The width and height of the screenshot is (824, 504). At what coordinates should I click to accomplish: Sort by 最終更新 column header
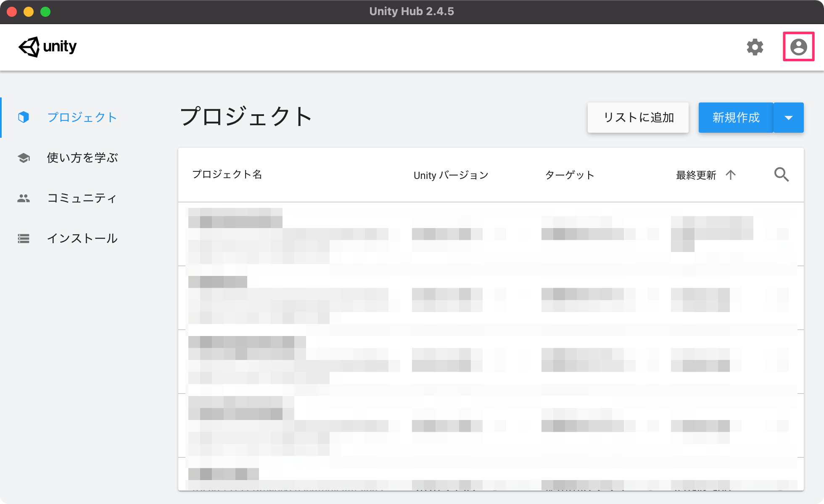696,175
